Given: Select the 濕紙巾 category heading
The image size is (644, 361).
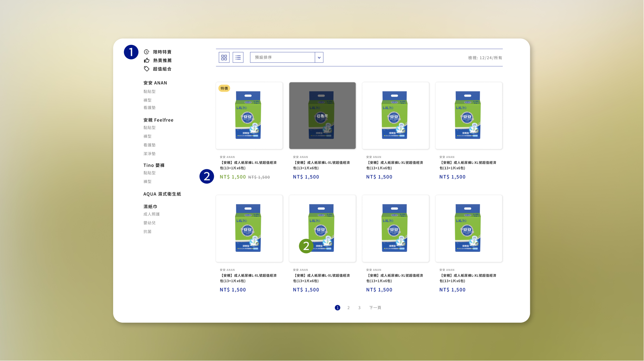Looking at the screenshot, I should [x=150, y=207].
